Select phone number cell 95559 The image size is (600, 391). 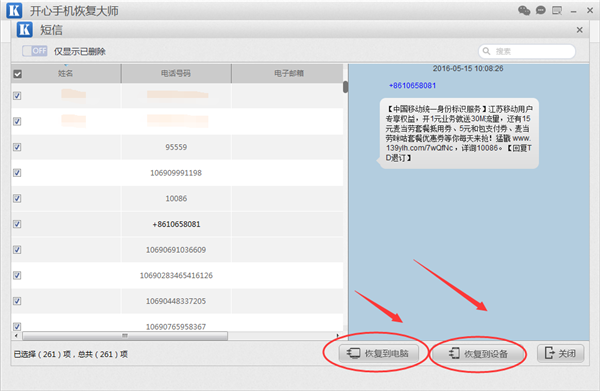176,147
